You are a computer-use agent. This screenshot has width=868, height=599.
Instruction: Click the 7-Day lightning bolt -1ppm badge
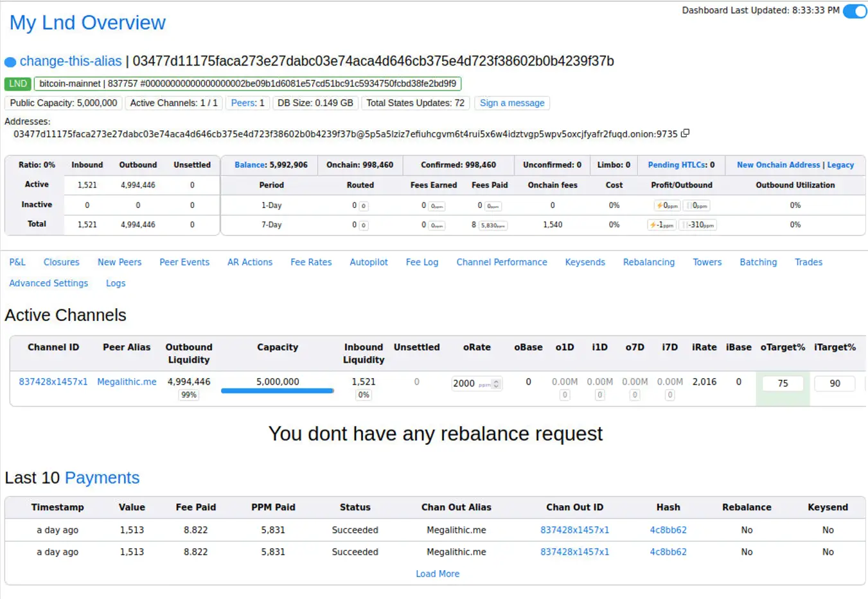(661, 225)
